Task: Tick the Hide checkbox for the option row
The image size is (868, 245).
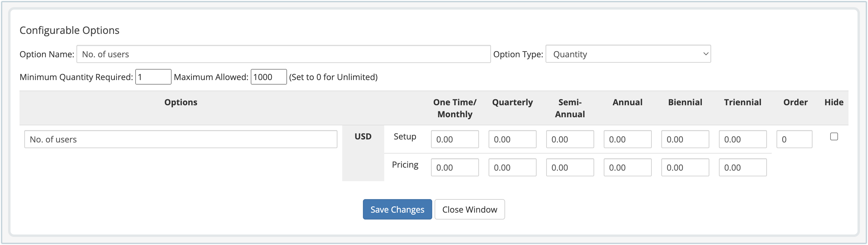Action: pos(834,136)
